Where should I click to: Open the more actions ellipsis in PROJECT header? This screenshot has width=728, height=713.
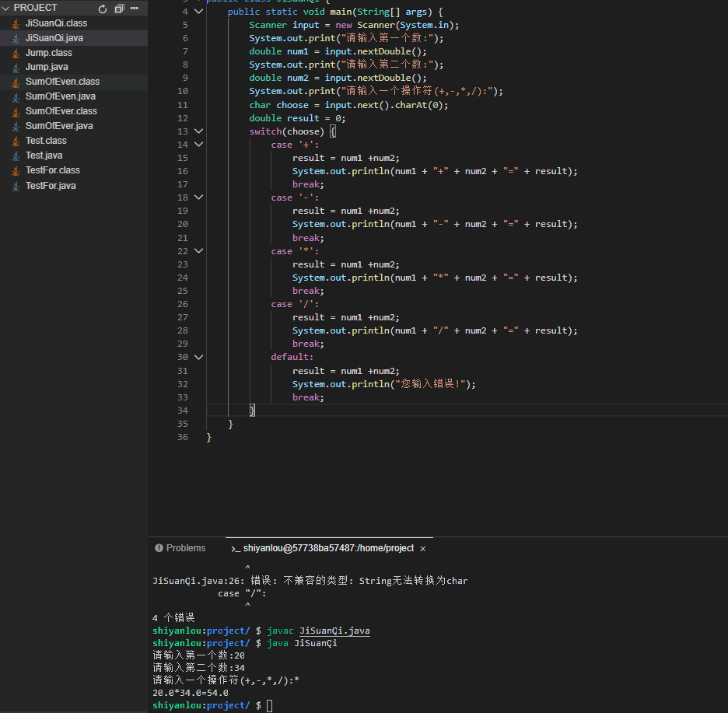[x=135, y=9]
